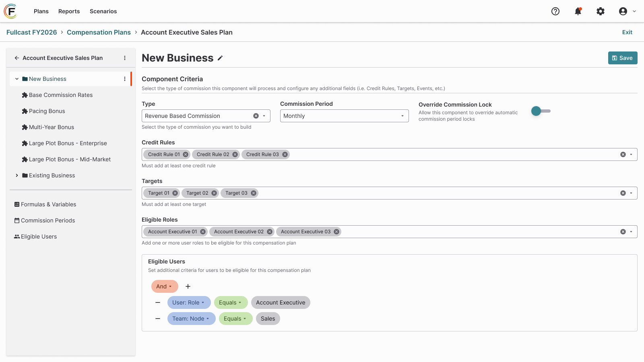Select Base Commission Rates in the tree

[61, 95]
